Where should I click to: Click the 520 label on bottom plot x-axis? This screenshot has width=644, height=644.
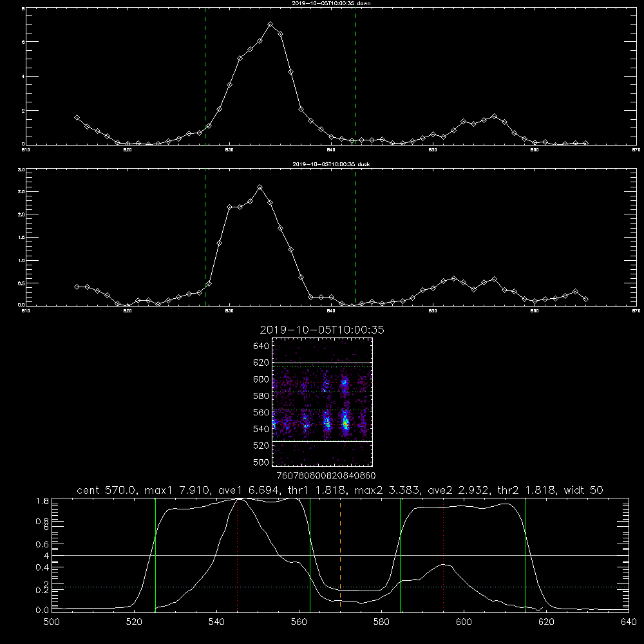click(134, 622)
